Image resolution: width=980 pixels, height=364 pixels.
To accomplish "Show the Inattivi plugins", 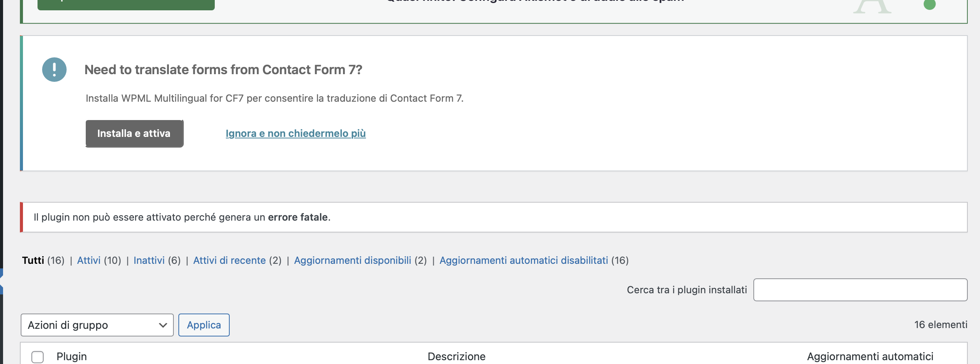I will tap(149, 260).
